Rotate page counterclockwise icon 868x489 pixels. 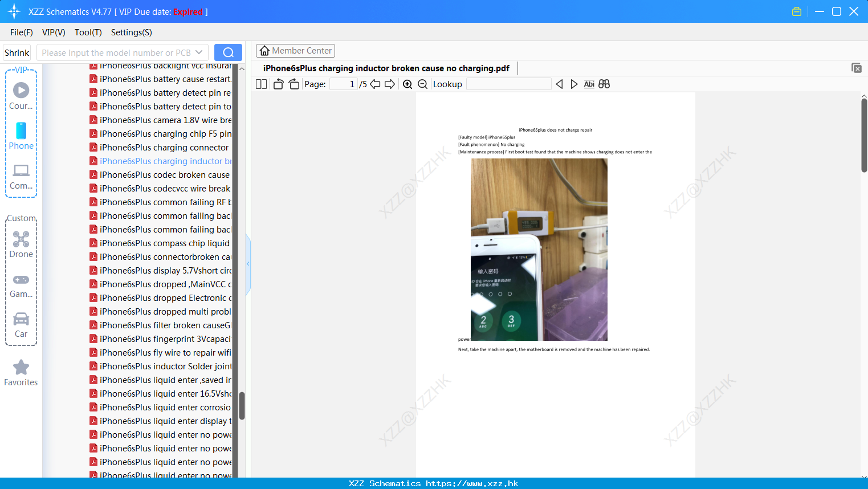pos(278,84)
